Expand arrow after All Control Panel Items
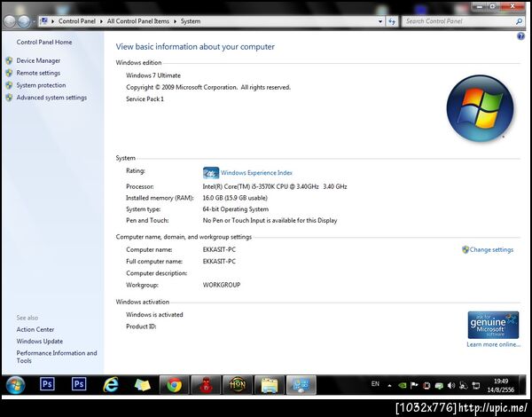This screenshot has height=417, width=532. (175, 21)
